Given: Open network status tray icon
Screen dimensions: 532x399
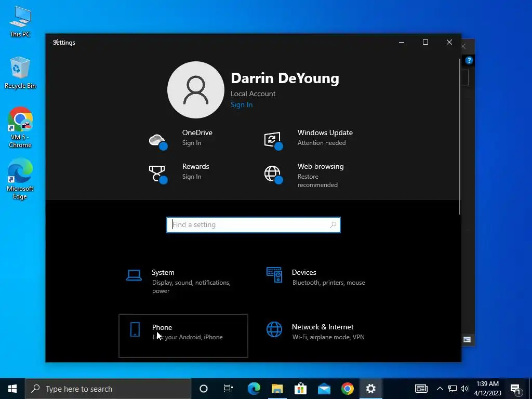Looking at the screenshot, I should point(453,389).
